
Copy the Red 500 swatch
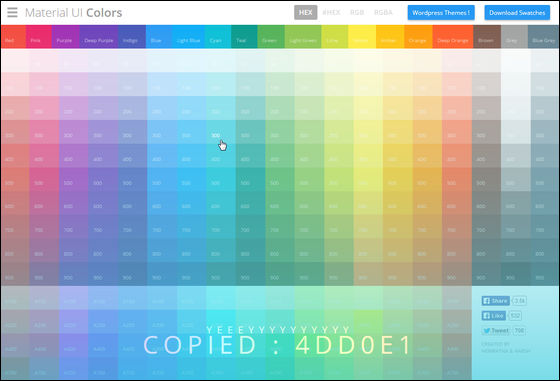(15, 179)
